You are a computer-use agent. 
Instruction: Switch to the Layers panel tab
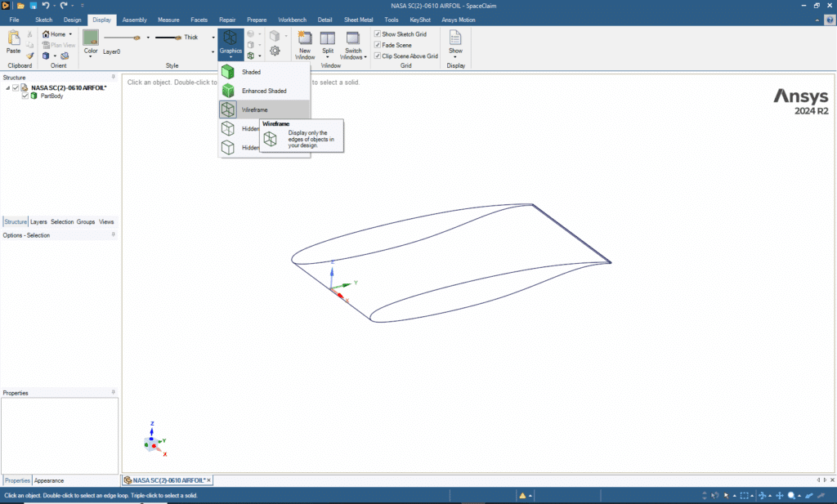[38, 221]
